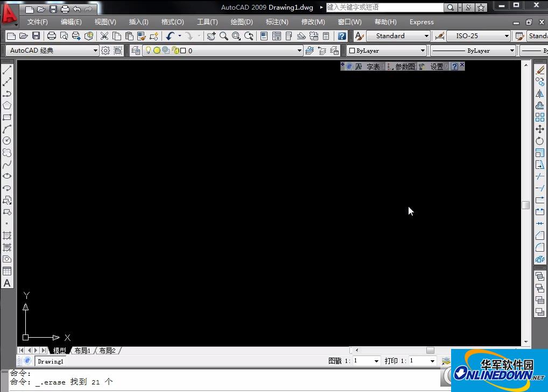Image resolution: width=548 pixels, height=392 pixels.
Task: Open the ISO-25 dimension style dropdown
Action: 507,36
